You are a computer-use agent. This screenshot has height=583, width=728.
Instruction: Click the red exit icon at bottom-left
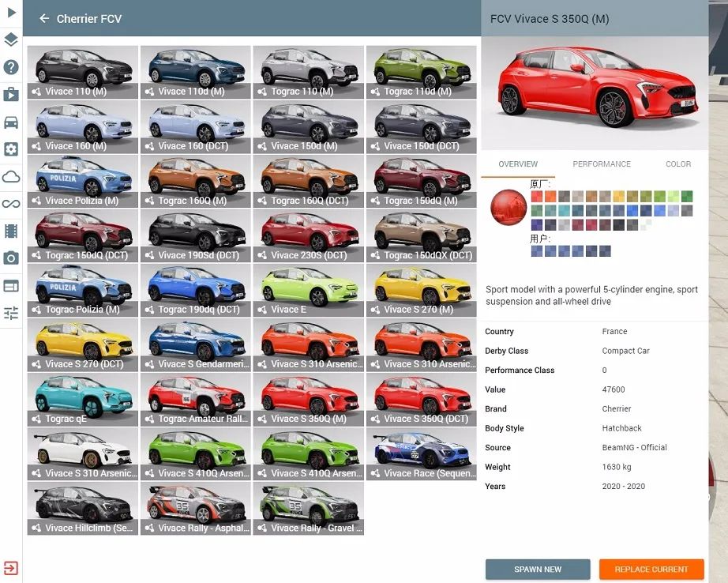[11, 568]
